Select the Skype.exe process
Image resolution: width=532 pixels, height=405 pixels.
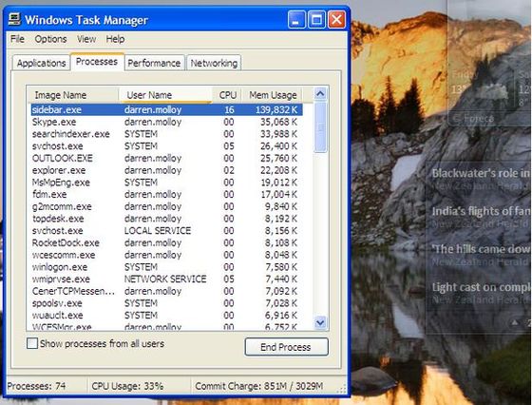(x=166, y=122)
